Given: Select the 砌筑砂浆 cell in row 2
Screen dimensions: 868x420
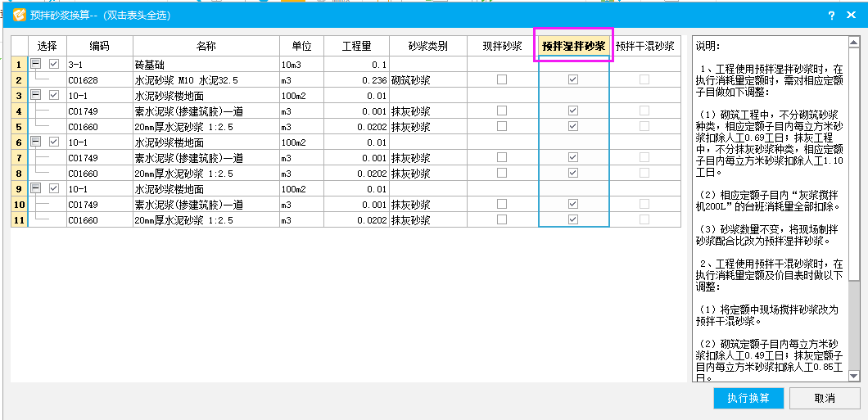Looking at the screenshot, I should click(x=427, y=80).
